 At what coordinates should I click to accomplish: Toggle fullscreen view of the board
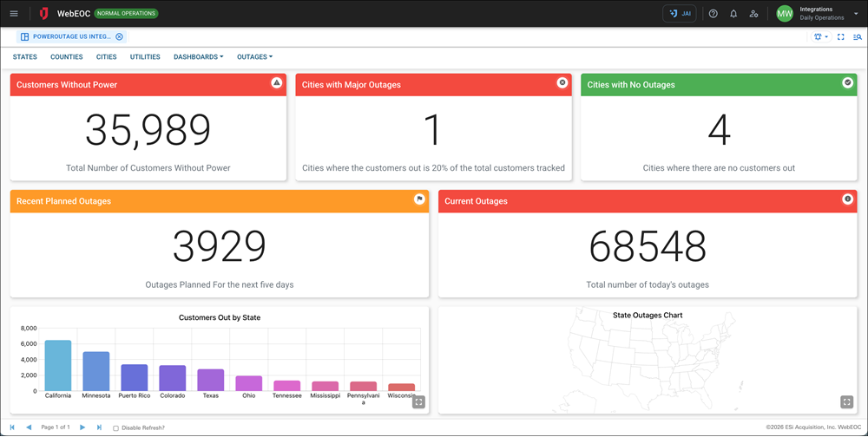(841, 37)
